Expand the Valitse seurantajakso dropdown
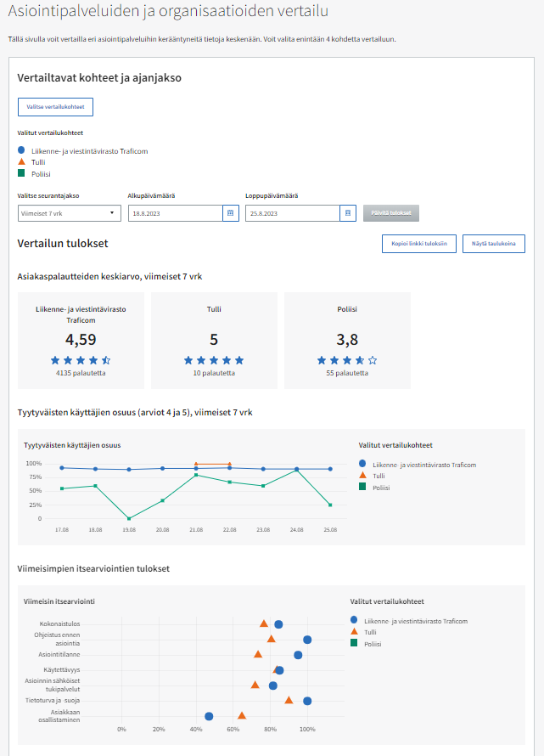 click(70, 214)
